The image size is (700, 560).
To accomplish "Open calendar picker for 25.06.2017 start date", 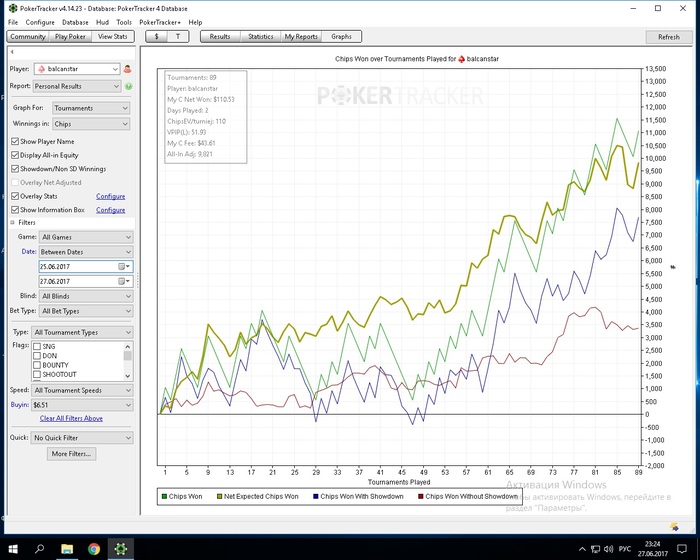I will click(124, 267).
